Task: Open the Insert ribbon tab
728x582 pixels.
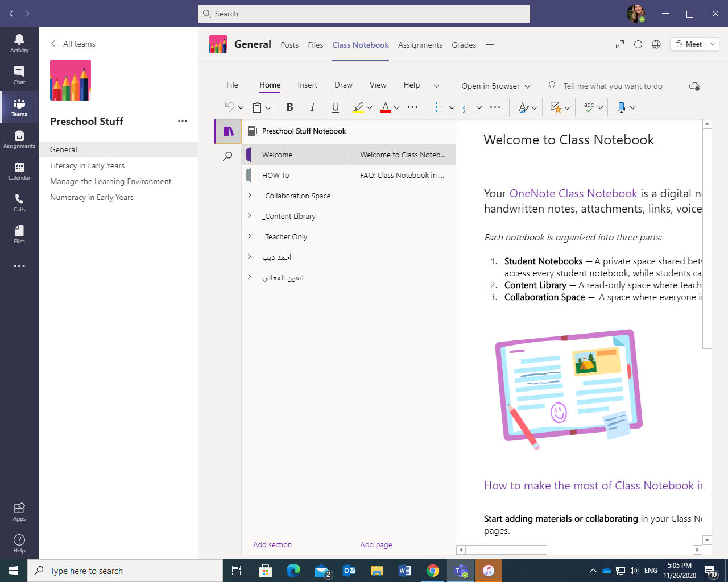Action: click(x=308, y=85)
